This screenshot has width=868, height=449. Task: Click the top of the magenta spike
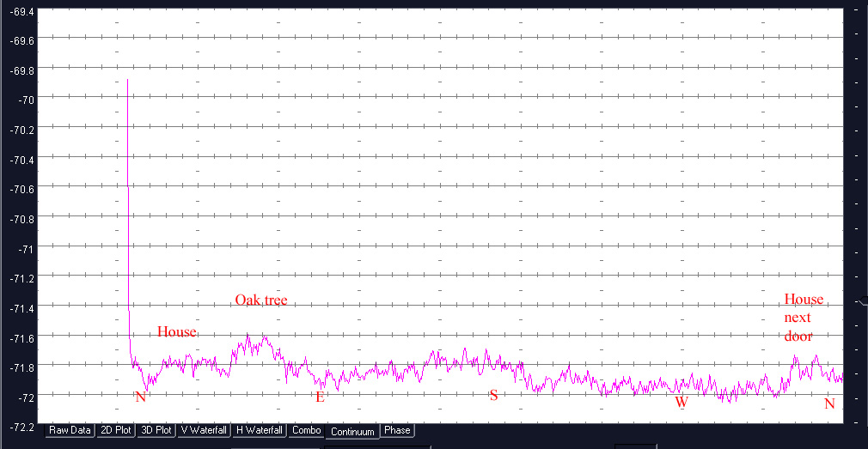pyautogui.click(x=128, y=80)
